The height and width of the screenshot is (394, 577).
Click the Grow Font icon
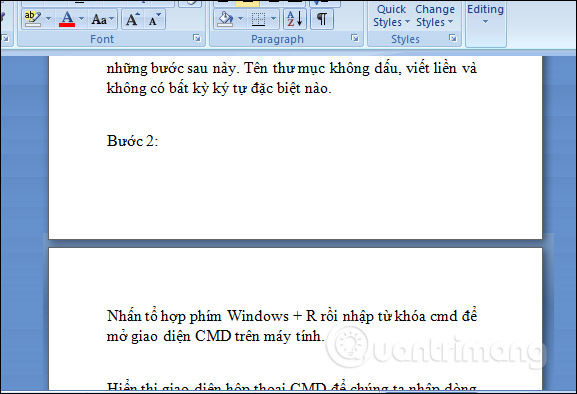tap(132, 19)
